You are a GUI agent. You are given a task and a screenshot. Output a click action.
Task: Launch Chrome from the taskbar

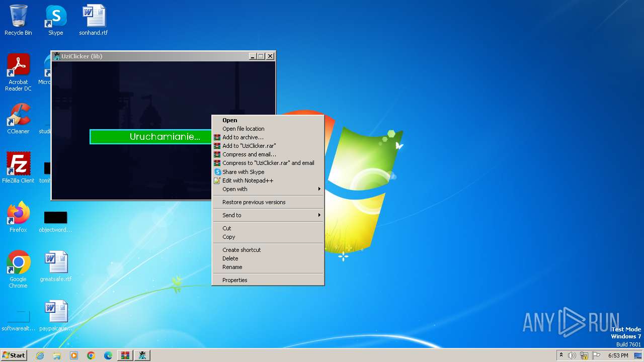(91, 355)
